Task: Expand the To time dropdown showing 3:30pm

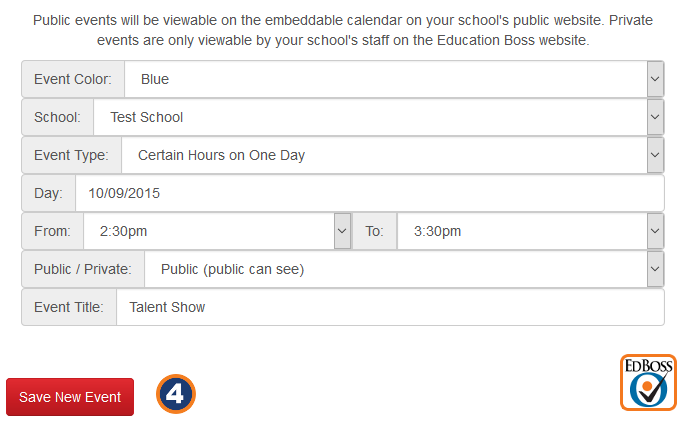Action: (530, 231)
